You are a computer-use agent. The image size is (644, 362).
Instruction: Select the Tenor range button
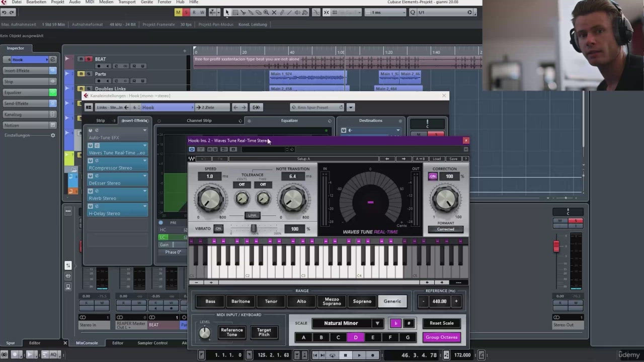tap(271, 302)
